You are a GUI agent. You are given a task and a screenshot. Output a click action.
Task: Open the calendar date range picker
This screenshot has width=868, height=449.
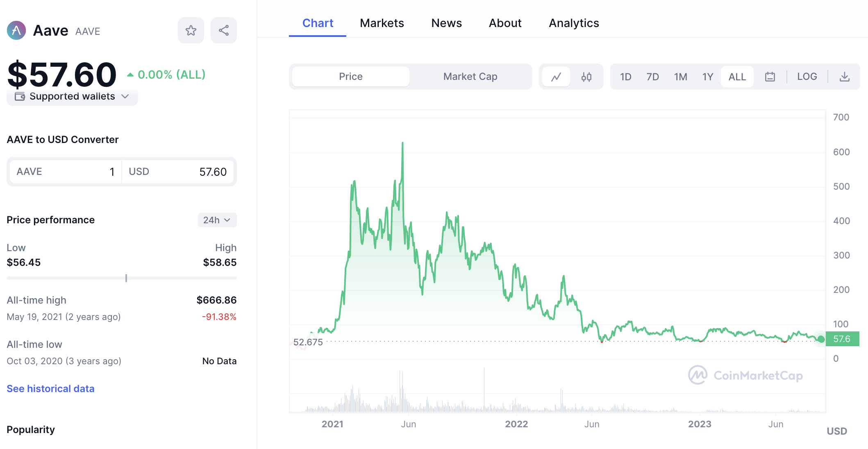(770, 77)
